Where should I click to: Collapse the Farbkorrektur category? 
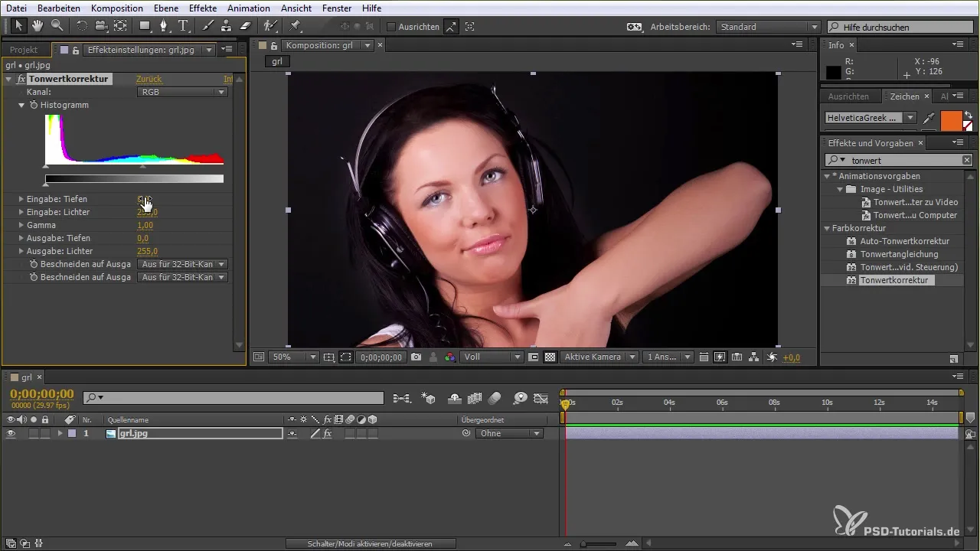[x=828, y=228]
